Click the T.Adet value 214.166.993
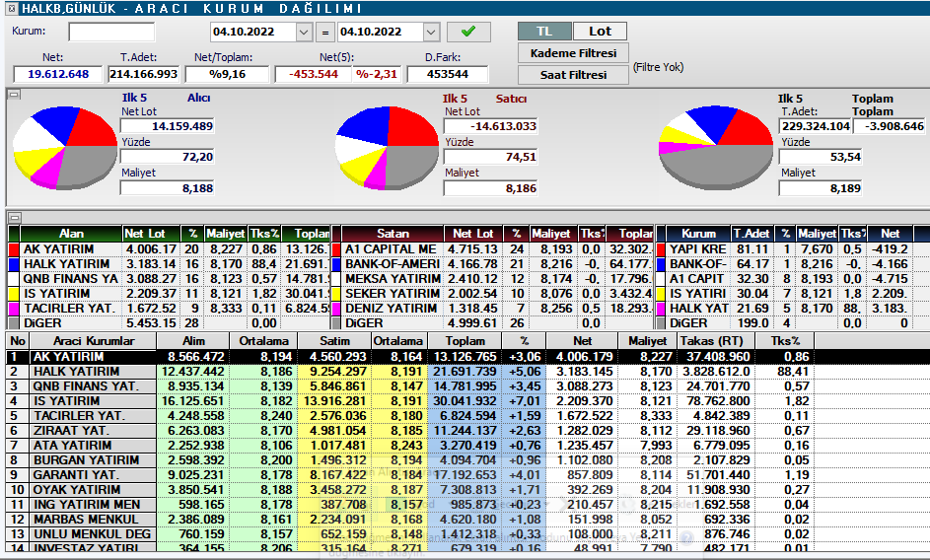This screenshot has width=930, height=560. point(144,74)
